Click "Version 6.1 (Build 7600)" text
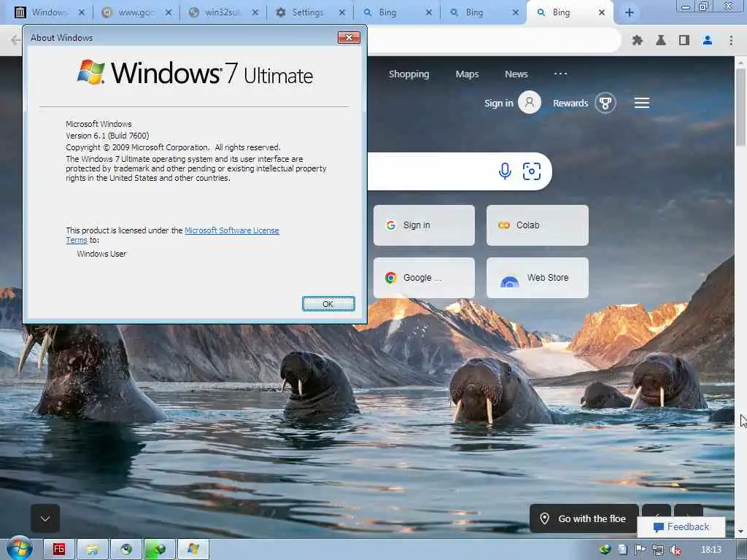The width and height of the screenshot is (747, 560). click(107, 136)
